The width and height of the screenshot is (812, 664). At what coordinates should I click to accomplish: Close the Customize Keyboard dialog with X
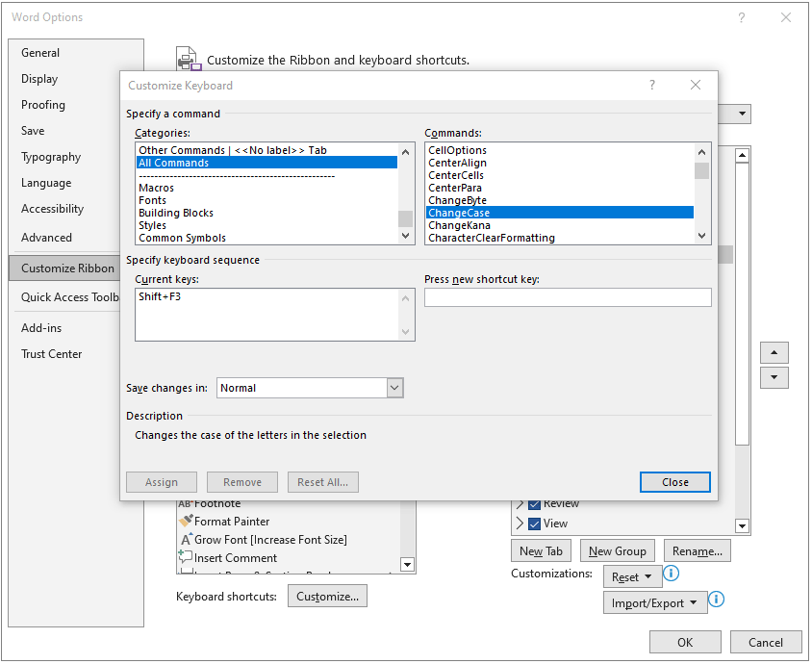click(x=696, y=85)
